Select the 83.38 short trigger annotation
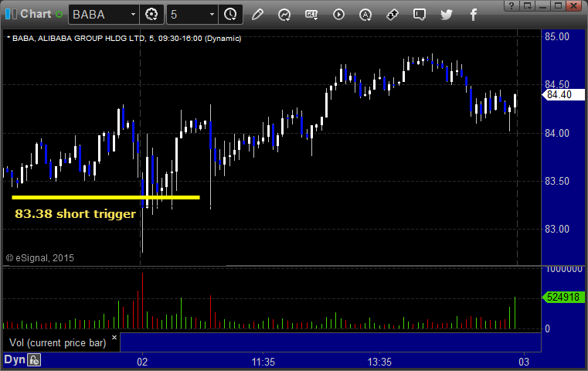 point(76,214)
